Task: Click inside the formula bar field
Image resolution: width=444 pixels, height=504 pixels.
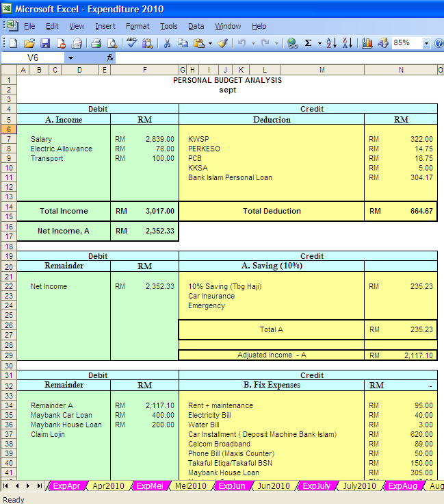Action: [279, 58]
